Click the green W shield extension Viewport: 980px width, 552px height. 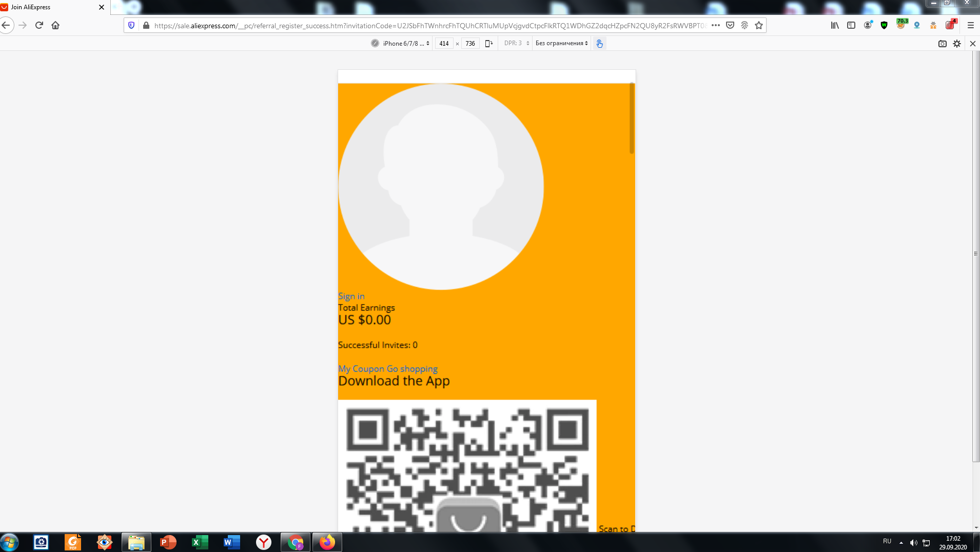pyautogui.click(x=884, y=25)
